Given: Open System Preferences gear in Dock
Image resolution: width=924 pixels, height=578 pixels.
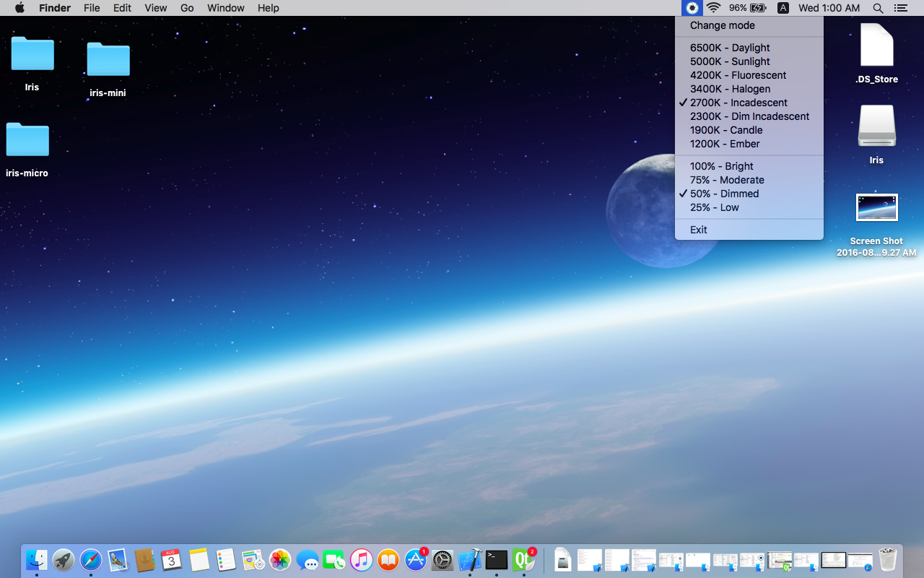Looking at the screenshot, I should [x=443, y=560].
